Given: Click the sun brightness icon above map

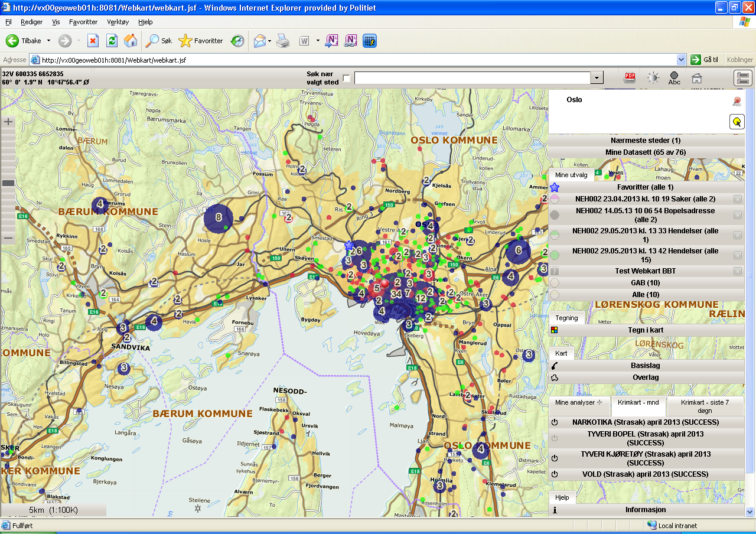Looking at the screenshot, I should (x=653, y=77).
